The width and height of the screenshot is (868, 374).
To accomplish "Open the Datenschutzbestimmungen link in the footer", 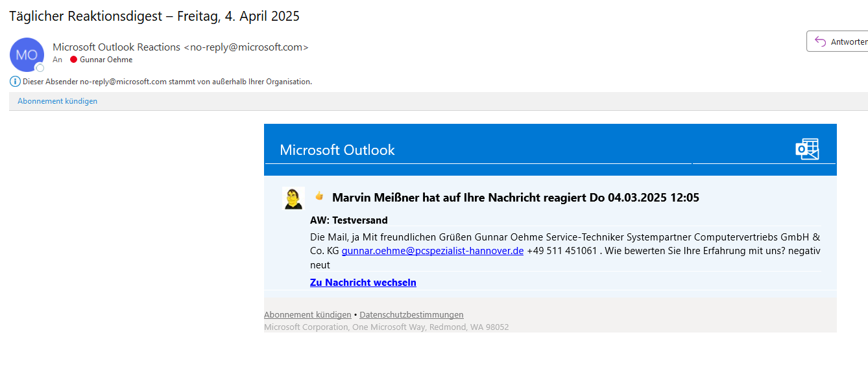I will coord(411,314).
